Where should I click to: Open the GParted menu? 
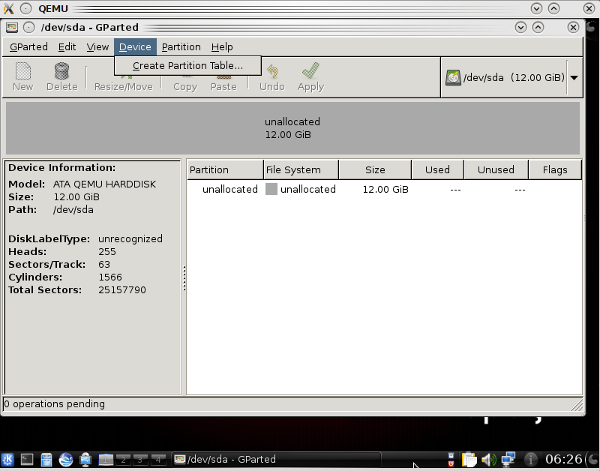29,47
